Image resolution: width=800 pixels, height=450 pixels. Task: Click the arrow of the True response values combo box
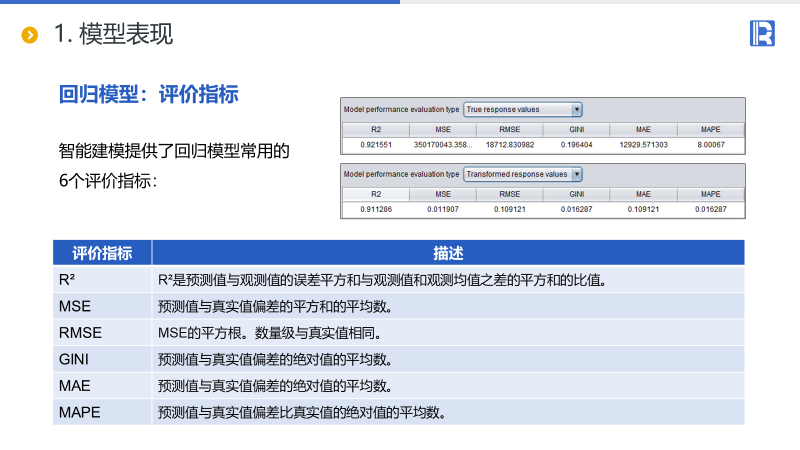(x=577, y=109)
